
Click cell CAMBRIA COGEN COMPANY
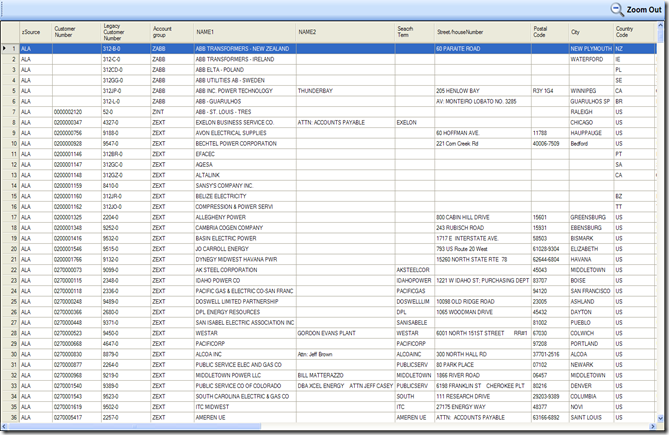coord(245,228)
